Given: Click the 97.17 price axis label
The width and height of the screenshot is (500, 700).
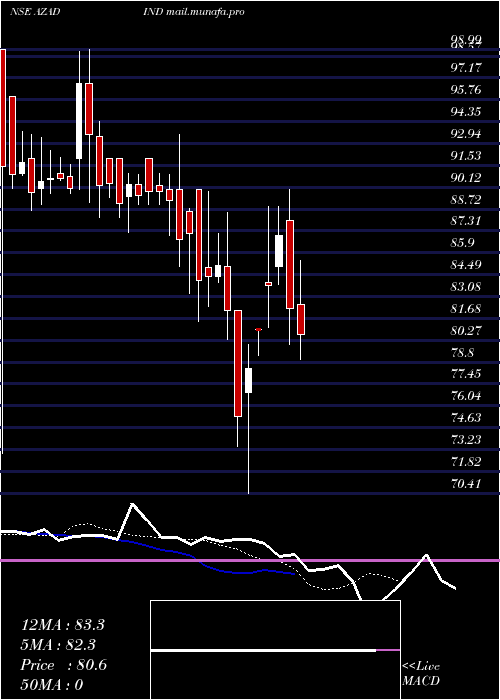Looking at the screenshot, I should click(x=466, y=68).
